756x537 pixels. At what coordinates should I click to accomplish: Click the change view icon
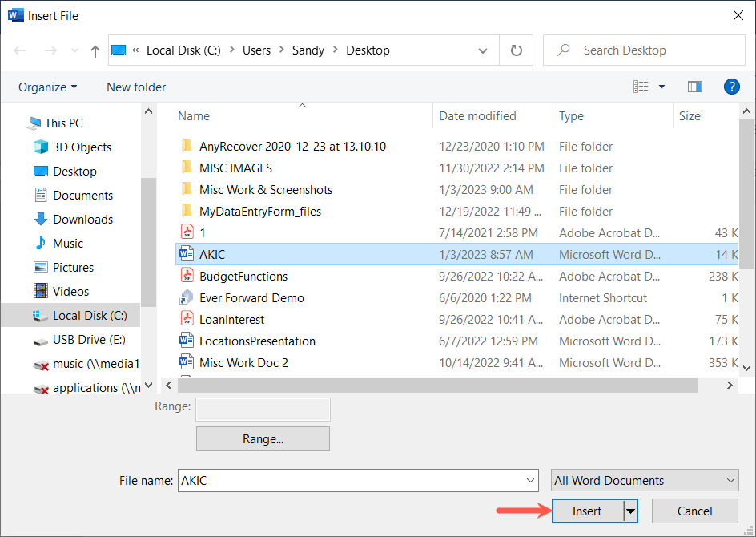641,87
